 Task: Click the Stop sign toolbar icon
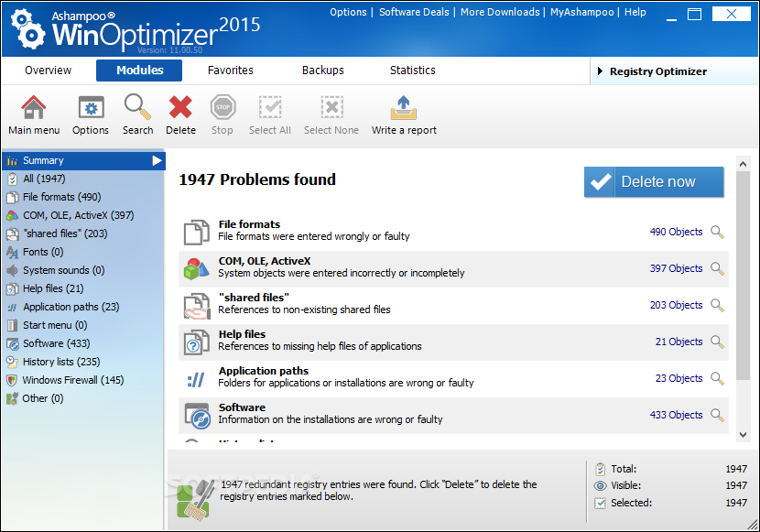pos(223,107)
